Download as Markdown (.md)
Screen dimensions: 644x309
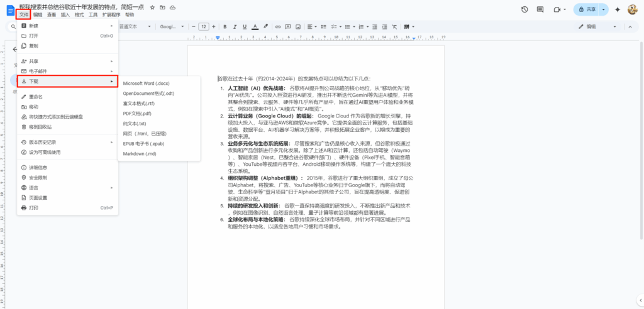(159, 153)
